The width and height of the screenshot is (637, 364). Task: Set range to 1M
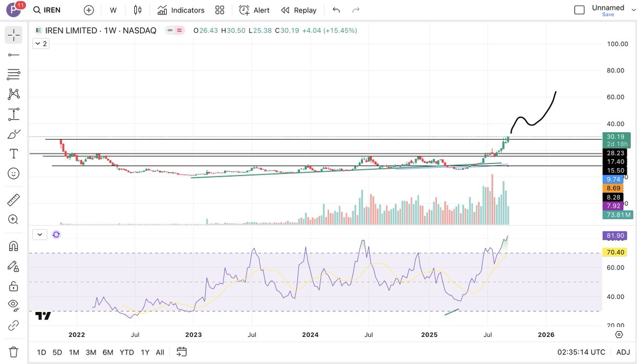point(74,352)
